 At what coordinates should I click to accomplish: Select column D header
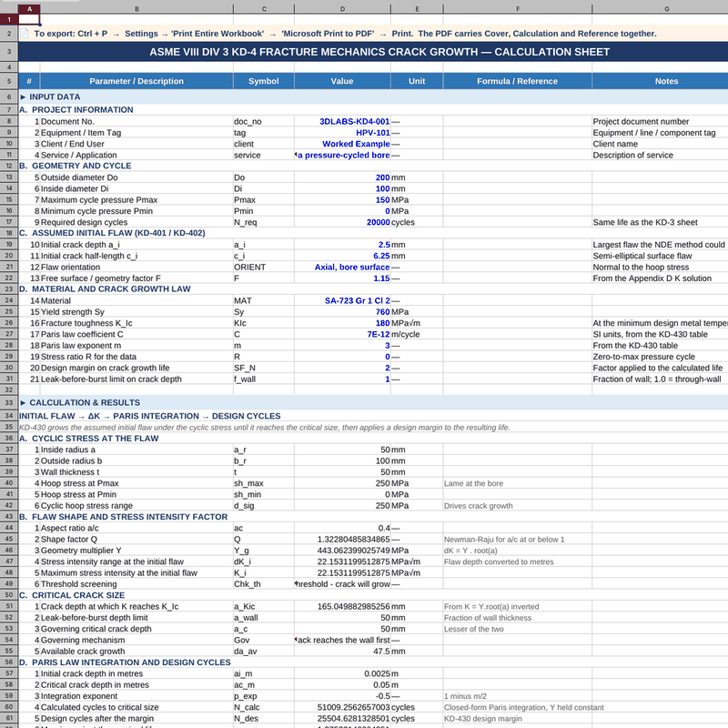(x=342, y=9)
